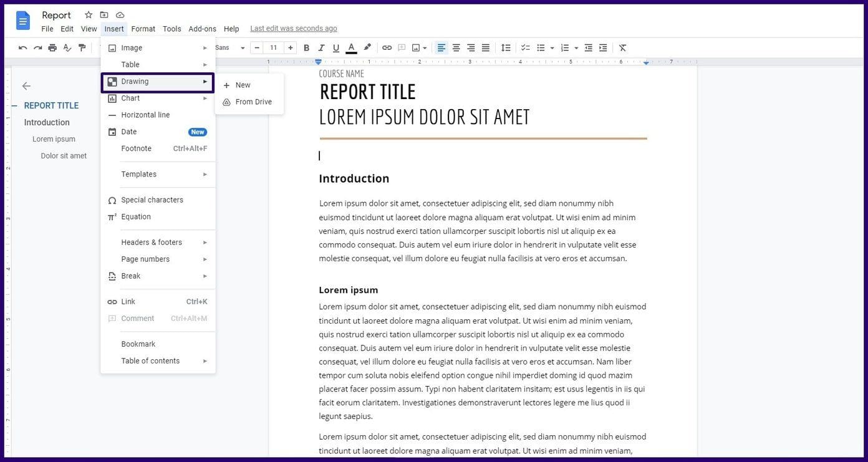Image resolution: width=868 pixels, height=462 pixels.
Task: Apply numbered list formatting
Action: pos(565,48)
